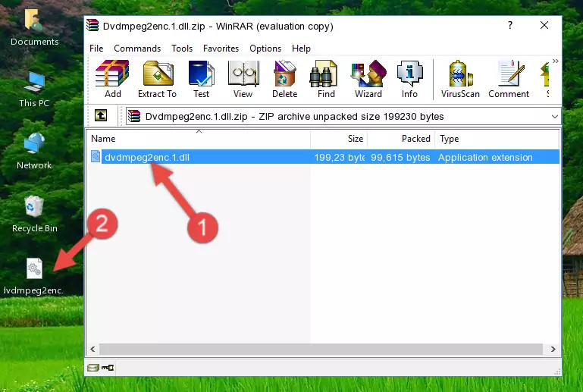Click the Test archive icon

click(x=201, y=79)
